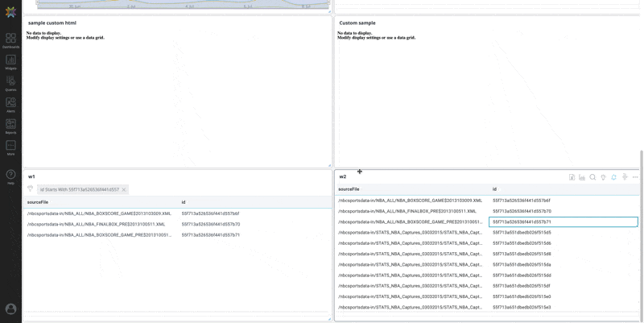Click the selected id cell ending in 557b71 in w2
This screenshot has width=644, height=323.
pos(563,222)
